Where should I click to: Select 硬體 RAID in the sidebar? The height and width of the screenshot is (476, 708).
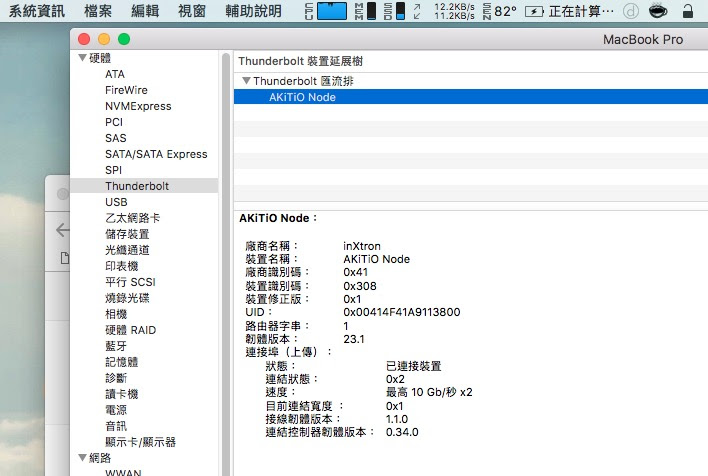click(130, 330)
